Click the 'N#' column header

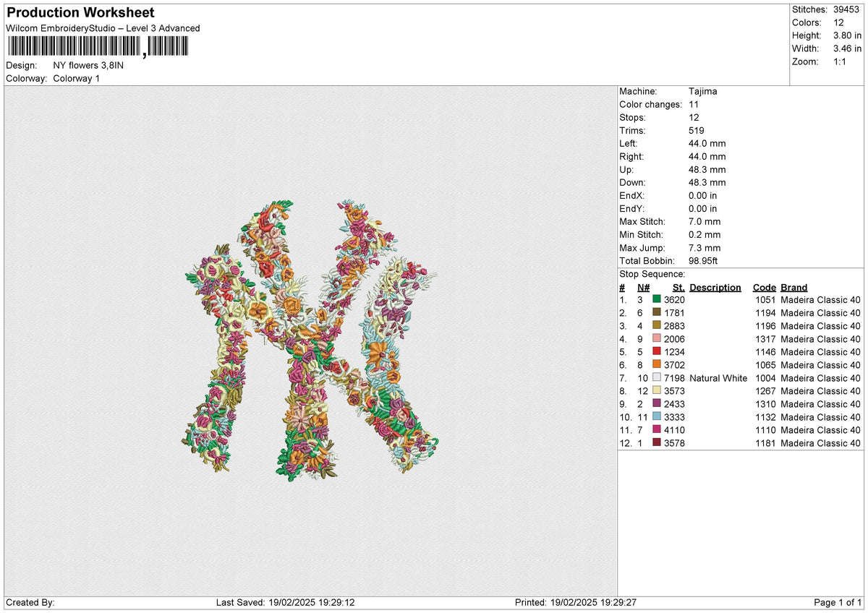tap(643, 287)
